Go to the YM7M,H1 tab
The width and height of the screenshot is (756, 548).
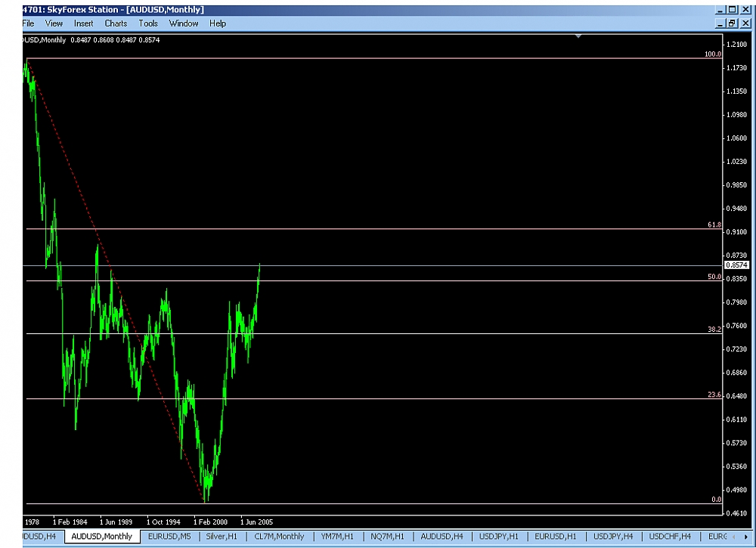pyautogui.click(x=336, y=537)
